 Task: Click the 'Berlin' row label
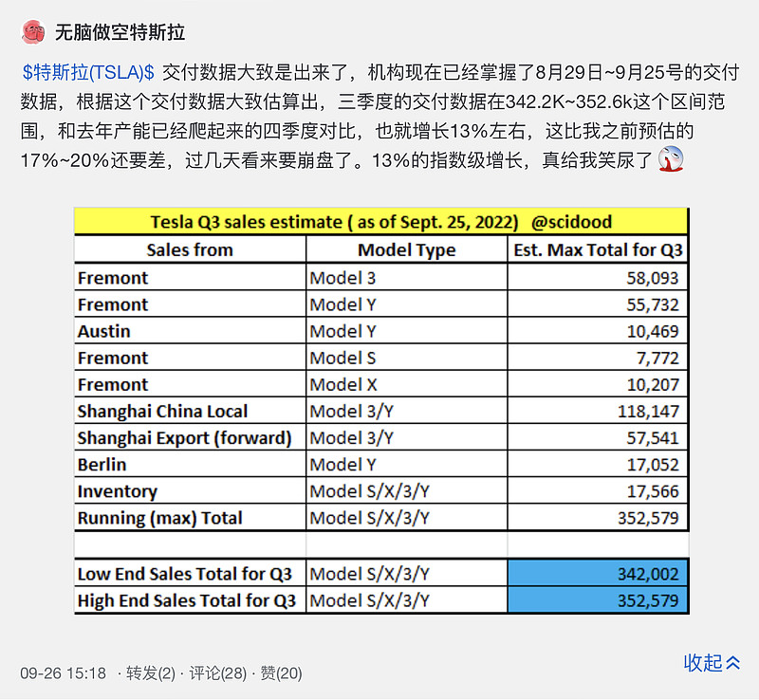(102, 464)
